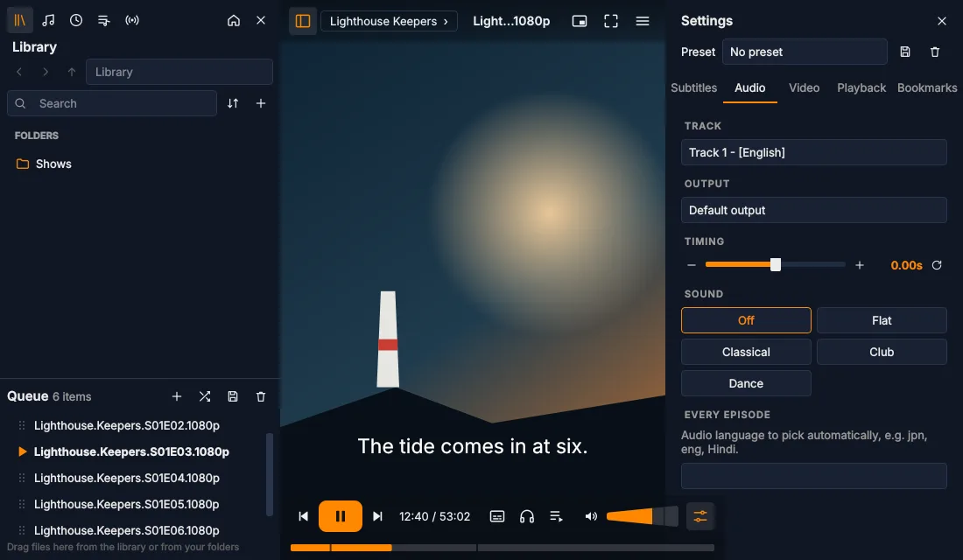Switch to the Video tab
963x560 pixels.
point(804,87)
